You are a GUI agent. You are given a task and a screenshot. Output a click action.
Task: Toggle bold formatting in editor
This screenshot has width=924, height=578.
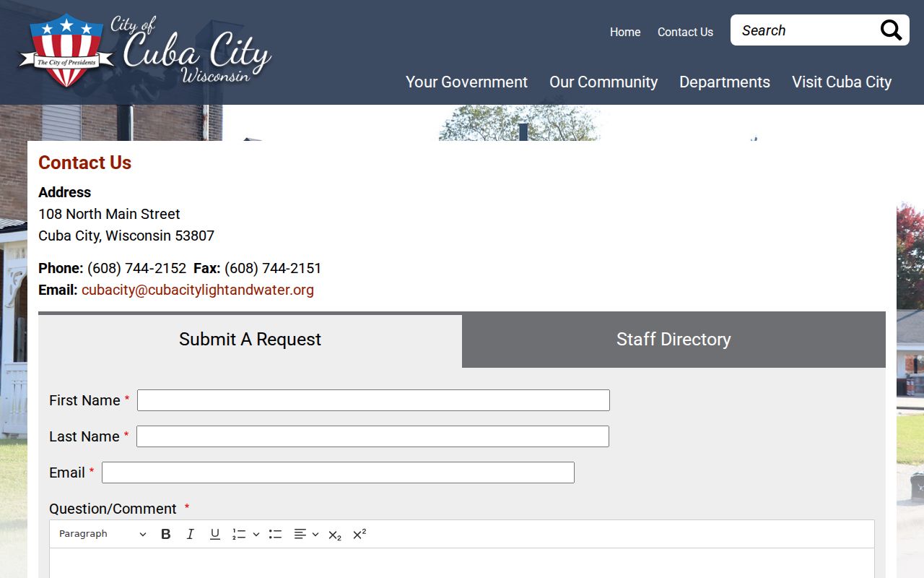pos(166,534)
